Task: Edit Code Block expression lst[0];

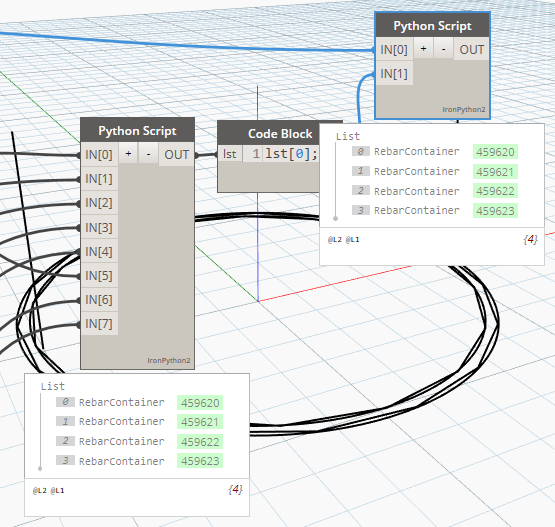Action: [291, 154]
